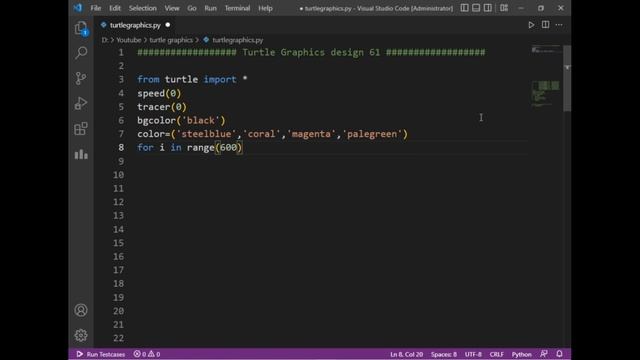Screen dimensions: 640x360
Task: Open the File menu
Action: (96, 8)
